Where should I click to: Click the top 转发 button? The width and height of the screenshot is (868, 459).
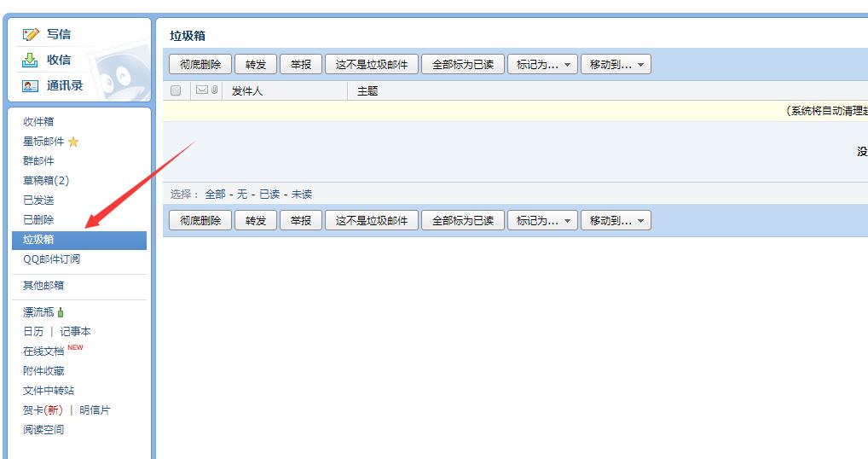(256, 64)
